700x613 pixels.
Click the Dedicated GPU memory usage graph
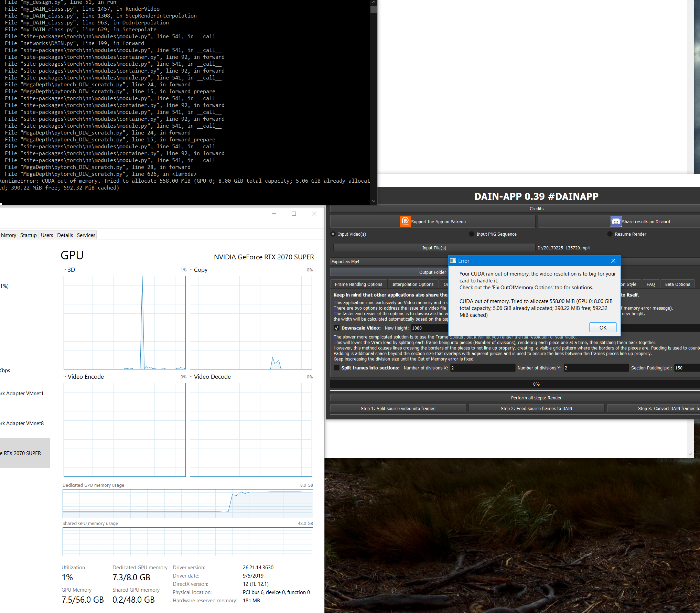pyautogui.click(x=188, y=503)
